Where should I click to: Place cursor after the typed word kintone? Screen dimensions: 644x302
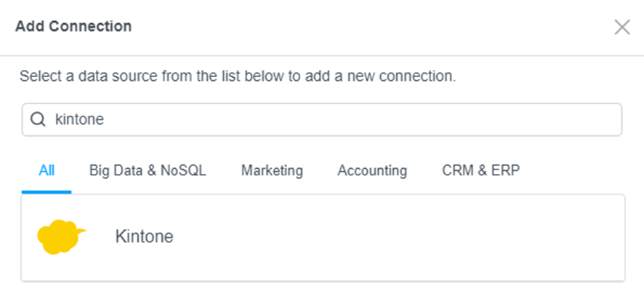coord(105,119)
